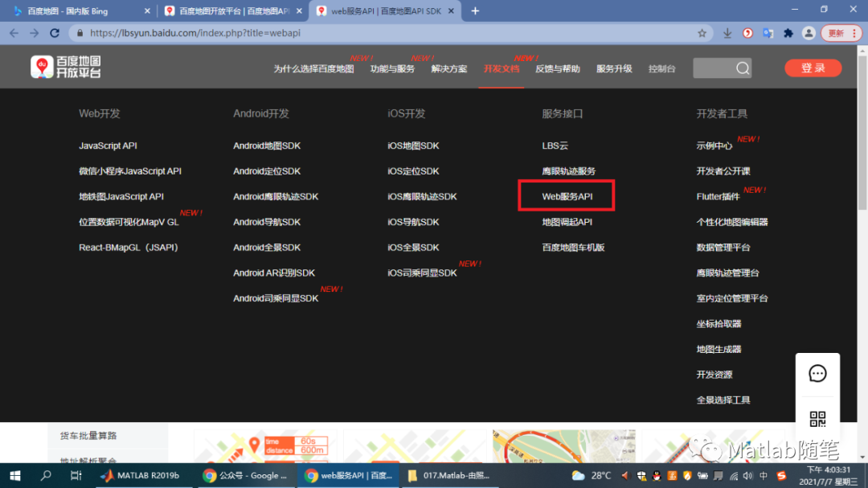The image size is (868, 488).
Task: Go back with the browser back arrow
Action: 14,33
